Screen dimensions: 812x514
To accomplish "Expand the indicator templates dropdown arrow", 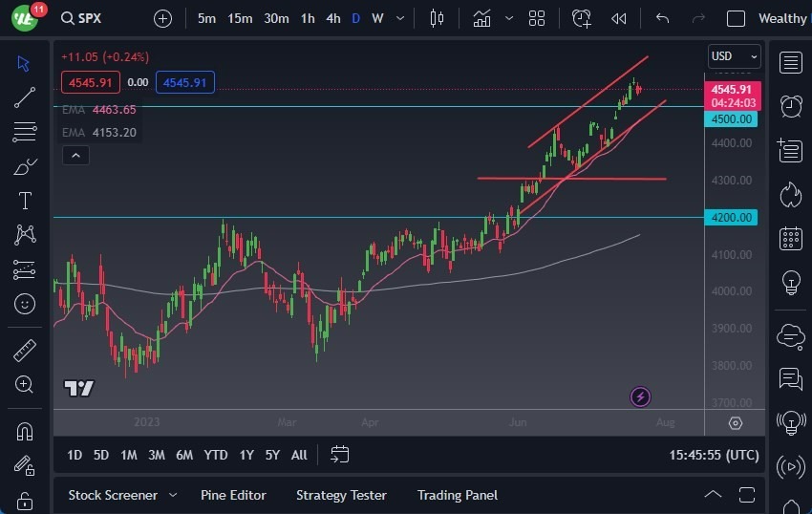I will (x=509, y=19).
